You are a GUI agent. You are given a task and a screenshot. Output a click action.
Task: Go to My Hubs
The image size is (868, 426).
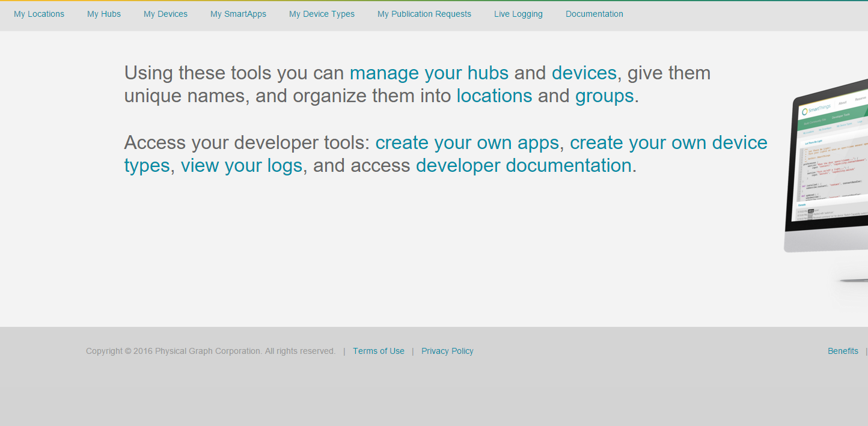pos(104,14)
